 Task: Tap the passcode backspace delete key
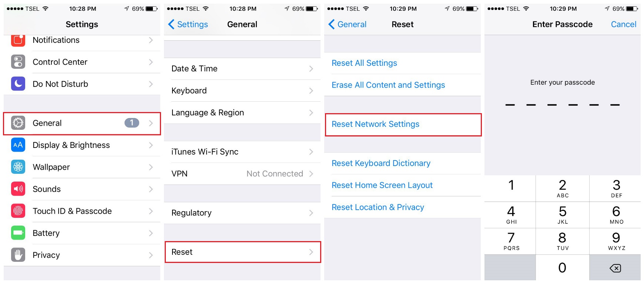[x=615, y=268]
